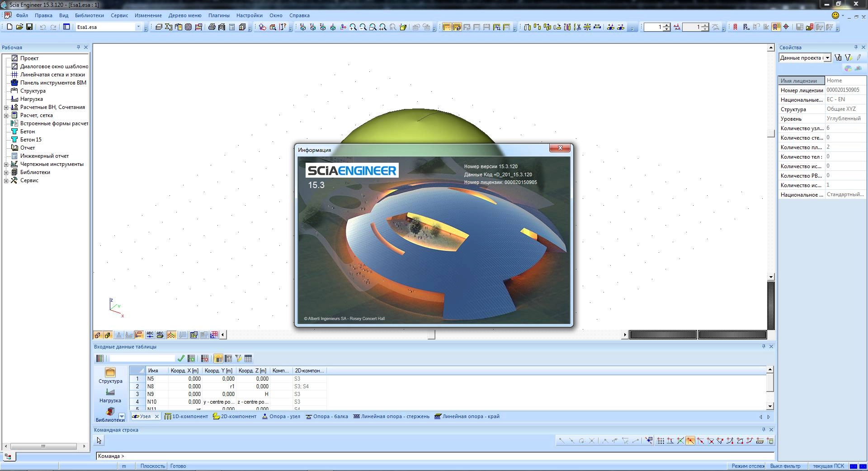The image size is (868, 471).
Task: Set view in X direction icon
Action: point(303,27)
